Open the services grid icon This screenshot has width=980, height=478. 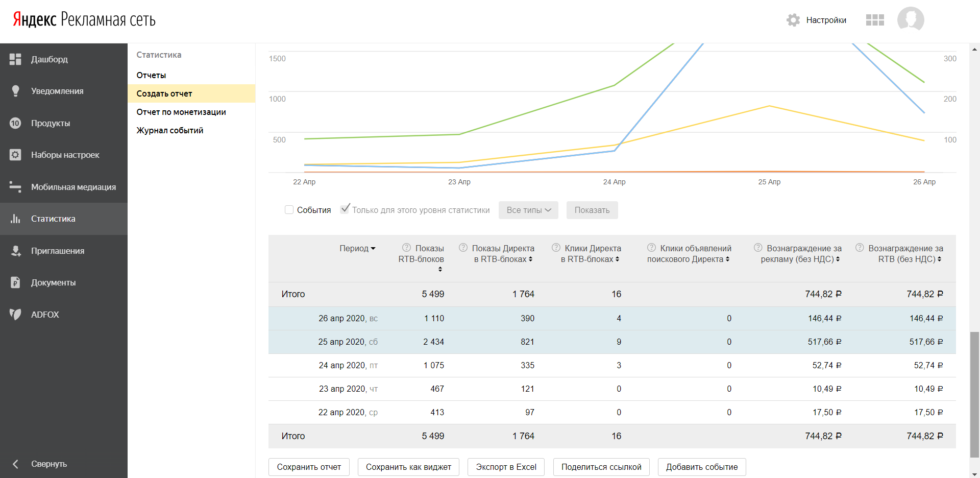pos(875,20)
